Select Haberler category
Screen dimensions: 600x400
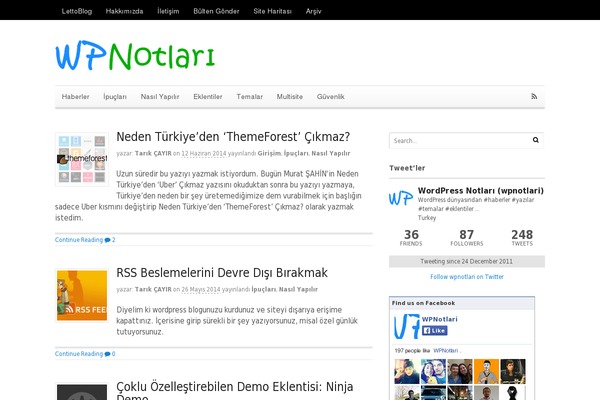(x=75, y=97)
